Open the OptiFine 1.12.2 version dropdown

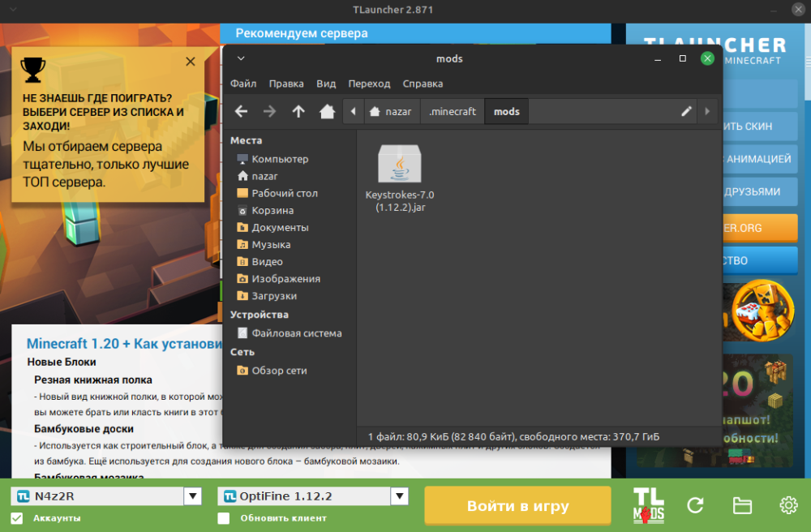tap(399, 496)
